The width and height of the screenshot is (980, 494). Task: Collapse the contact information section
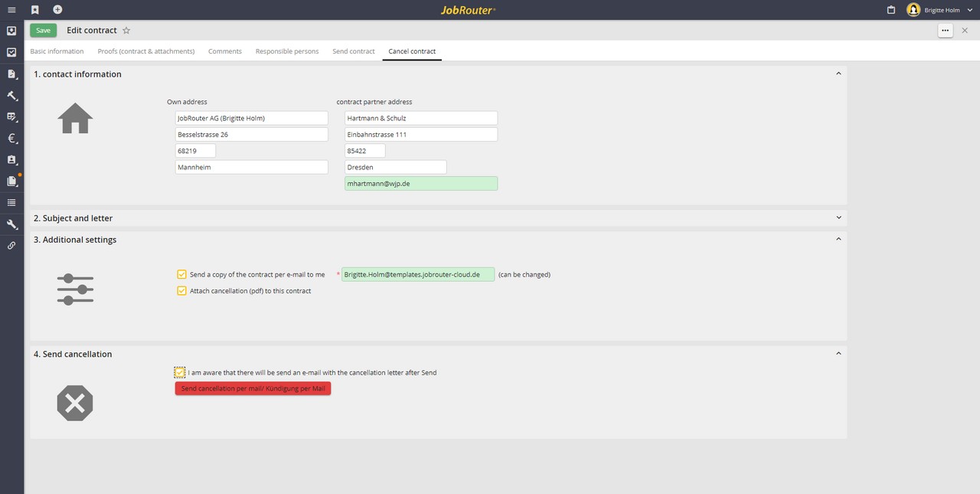[838, 74]
